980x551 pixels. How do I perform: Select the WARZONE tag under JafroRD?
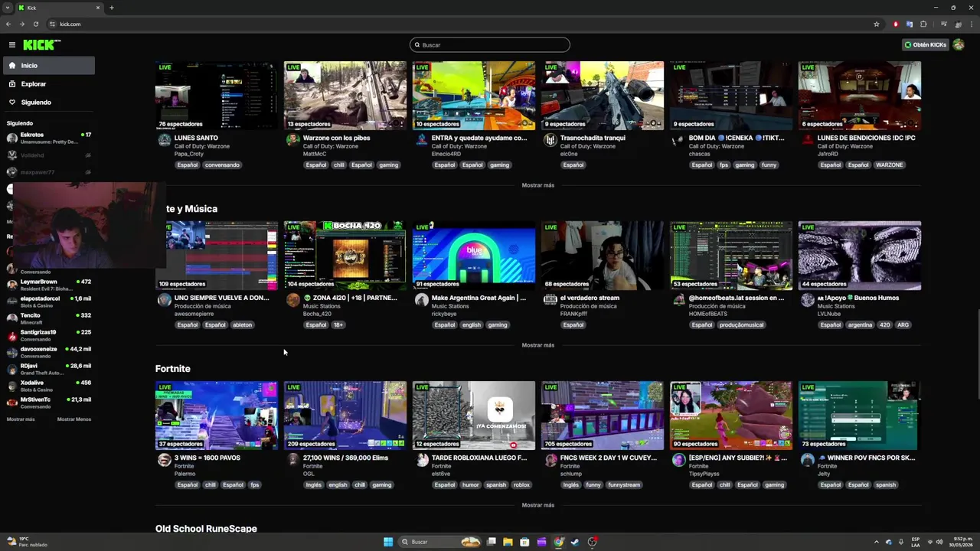tap(889, 165)
